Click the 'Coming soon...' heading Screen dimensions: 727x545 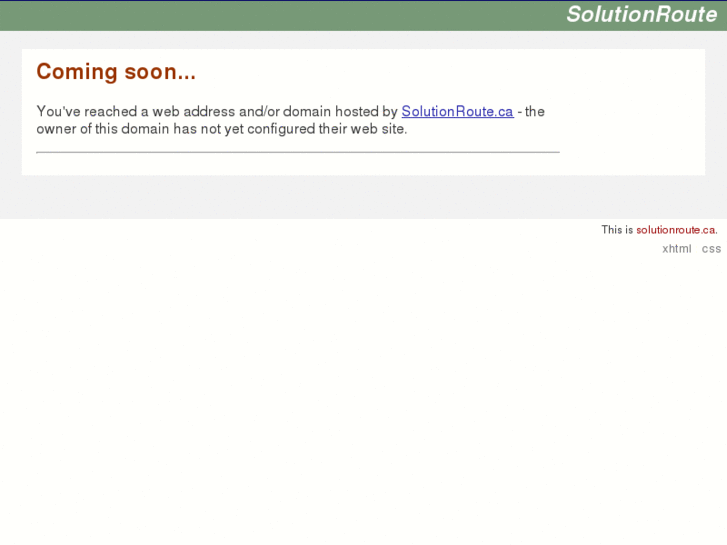point(116,72)
